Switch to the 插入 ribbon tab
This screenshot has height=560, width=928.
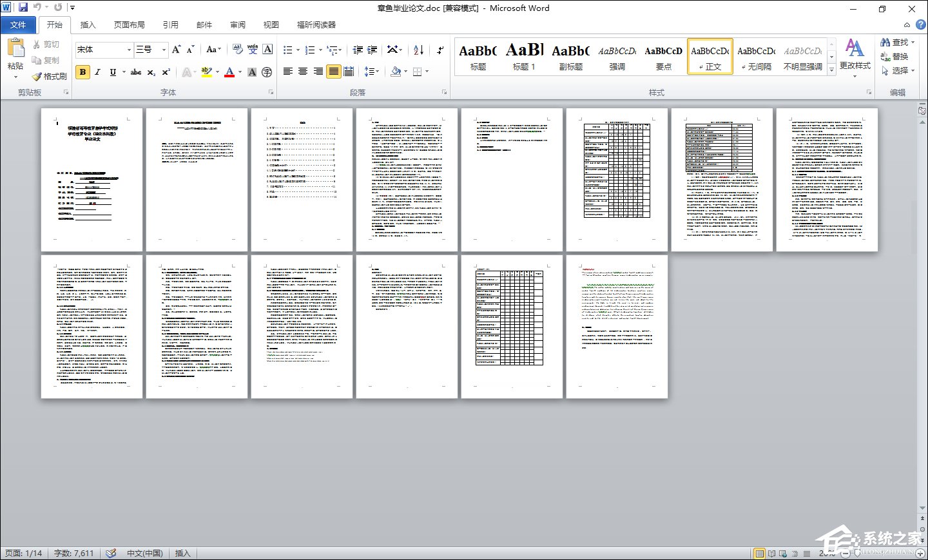[x=88, y=24]
